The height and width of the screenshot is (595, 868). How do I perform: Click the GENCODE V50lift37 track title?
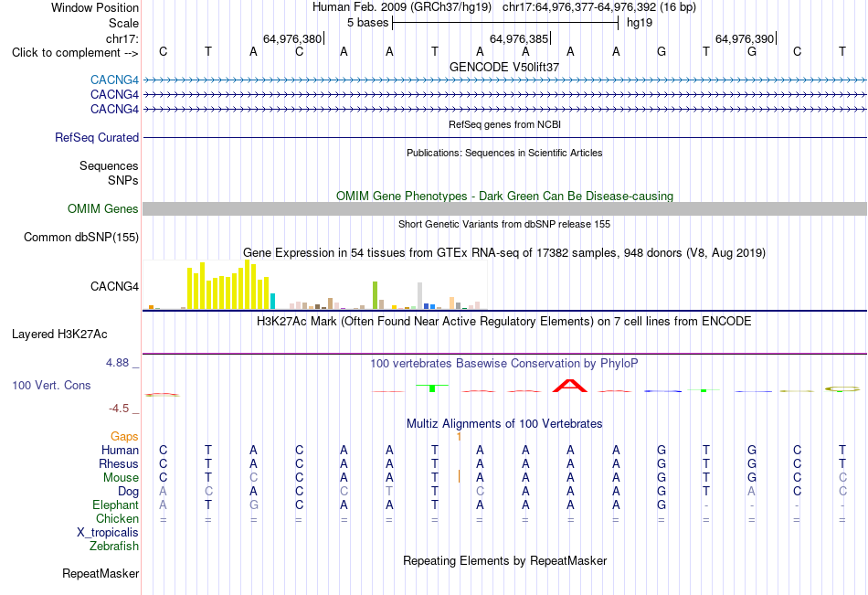(504, 67)
